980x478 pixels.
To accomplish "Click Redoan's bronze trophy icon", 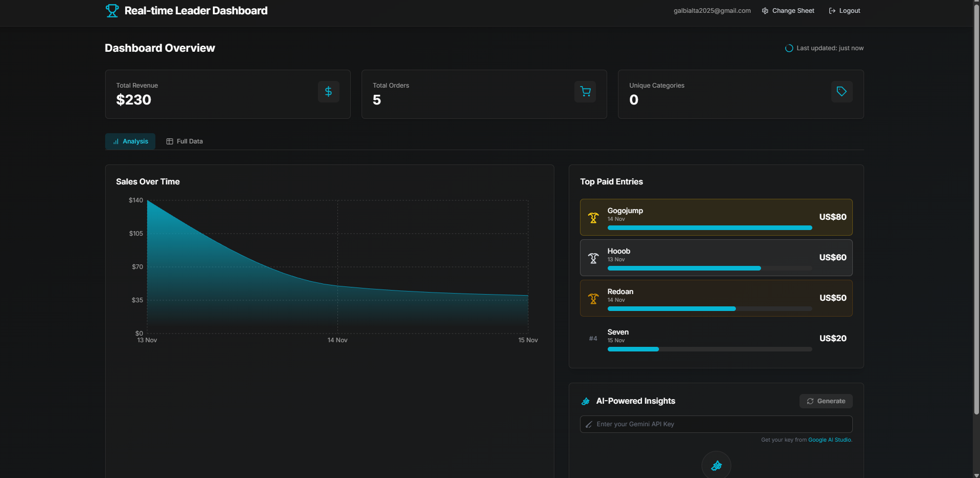I will [593, 299].
